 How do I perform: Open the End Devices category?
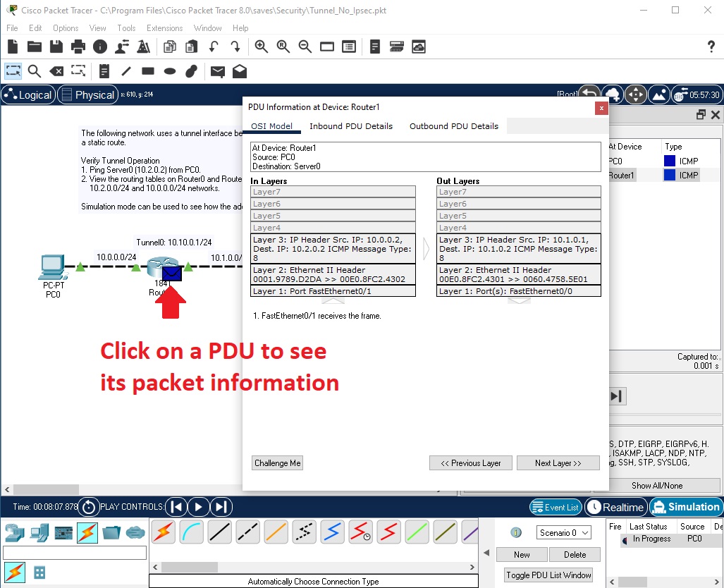click(x=39, y=532)
